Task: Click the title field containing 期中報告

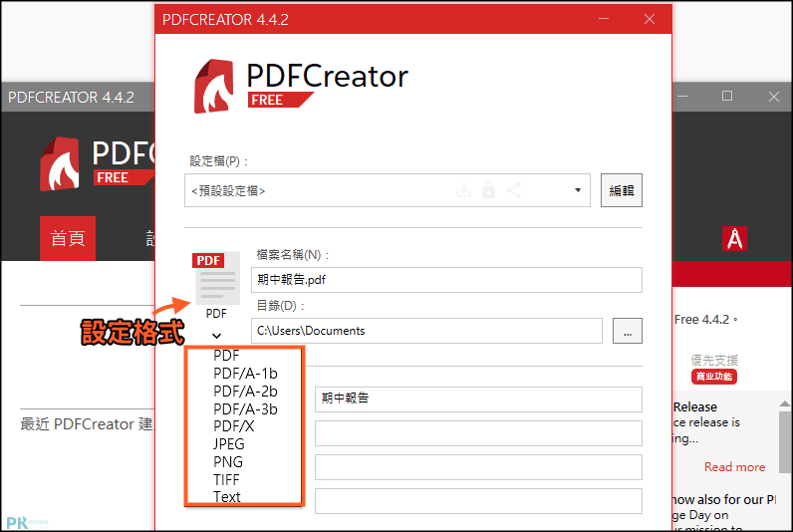Action: tap(478, 399)
